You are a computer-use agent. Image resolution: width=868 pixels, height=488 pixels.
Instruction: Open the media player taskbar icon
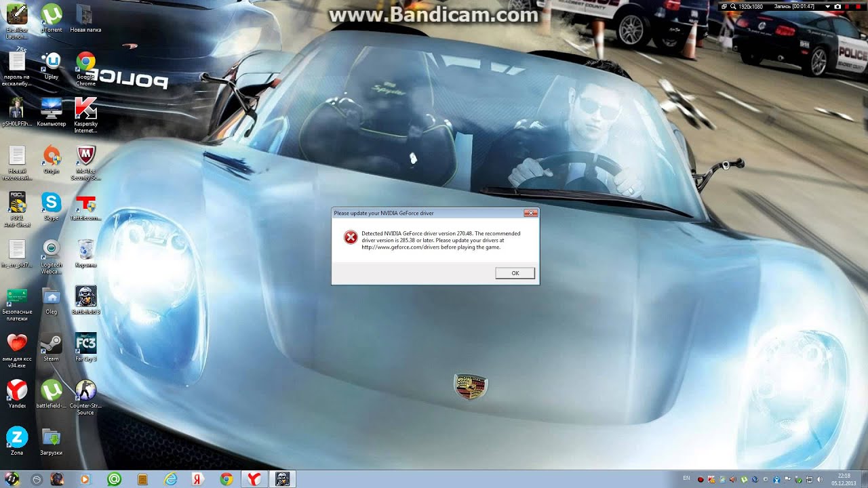85,479
